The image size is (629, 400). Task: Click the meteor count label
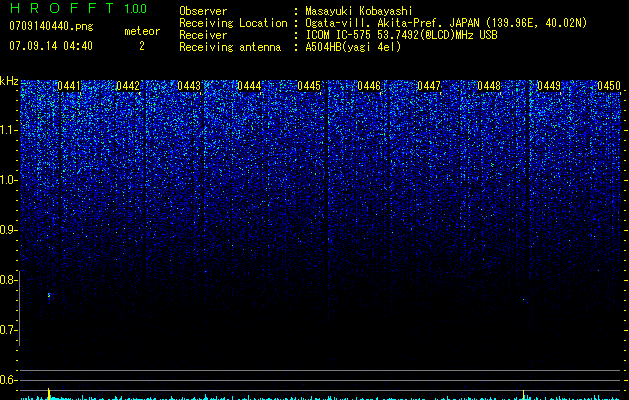[142, 31]
